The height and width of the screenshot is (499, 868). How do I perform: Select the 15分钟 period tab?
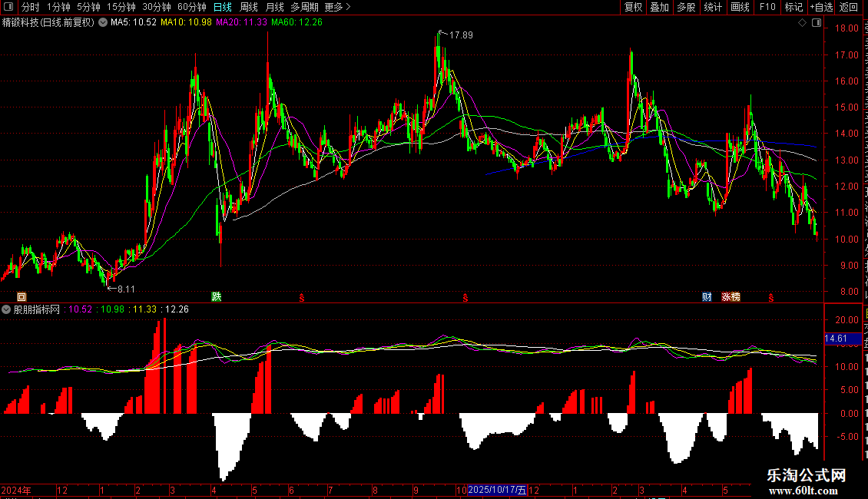pos(121,7)
